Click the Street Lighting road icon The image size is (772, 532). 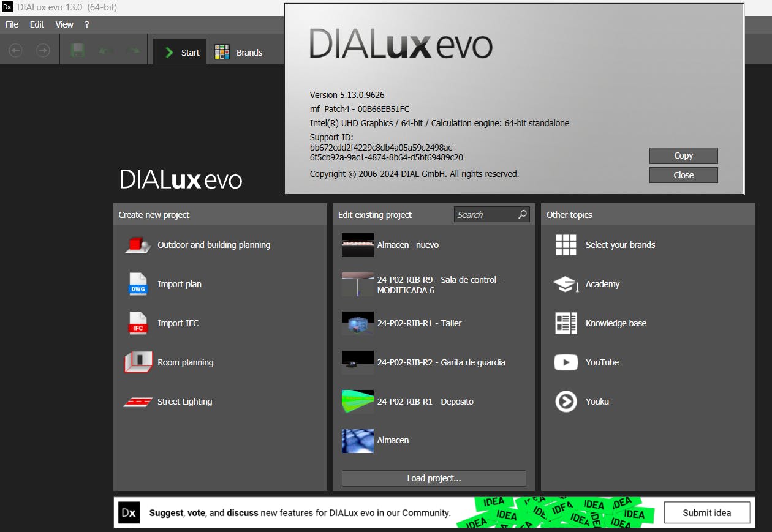[x=138, y=402]
